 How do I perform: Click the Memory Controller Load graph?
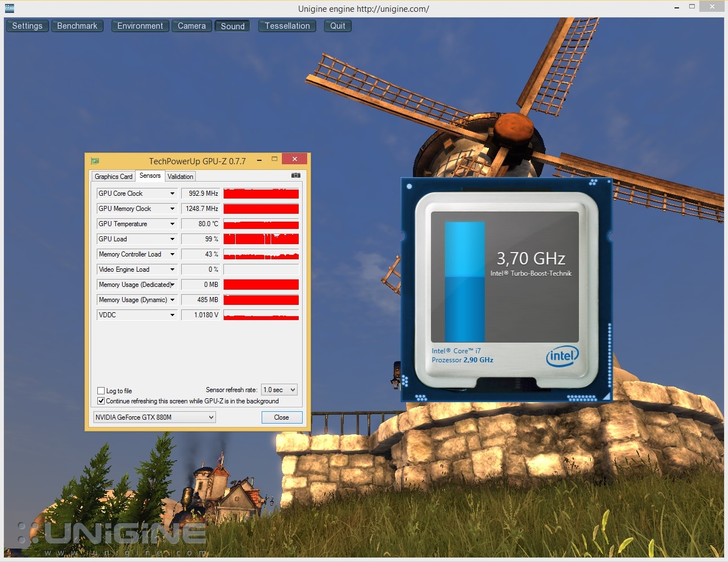(261, 254)
